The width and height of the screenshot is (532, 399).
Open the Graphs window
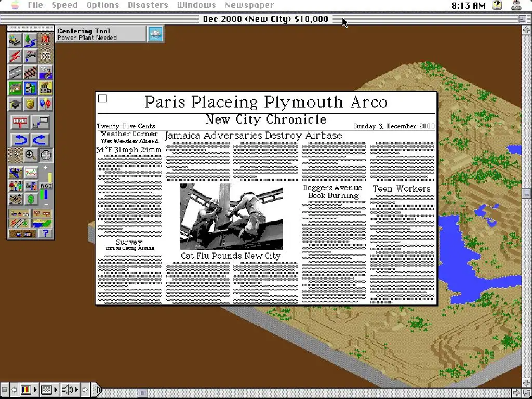point(31,172)
